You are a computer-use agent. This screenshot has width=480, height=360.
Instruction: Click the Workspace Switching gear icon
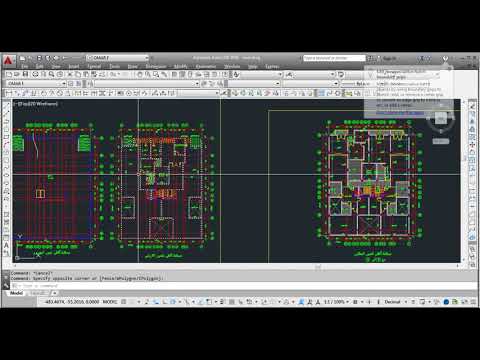coord(355,302)
